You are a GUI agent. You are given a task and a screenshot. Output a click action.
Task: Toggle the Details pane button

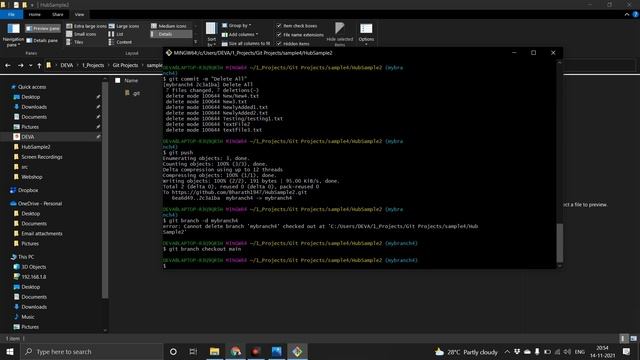pyautogui.click(x=42, y=40)
